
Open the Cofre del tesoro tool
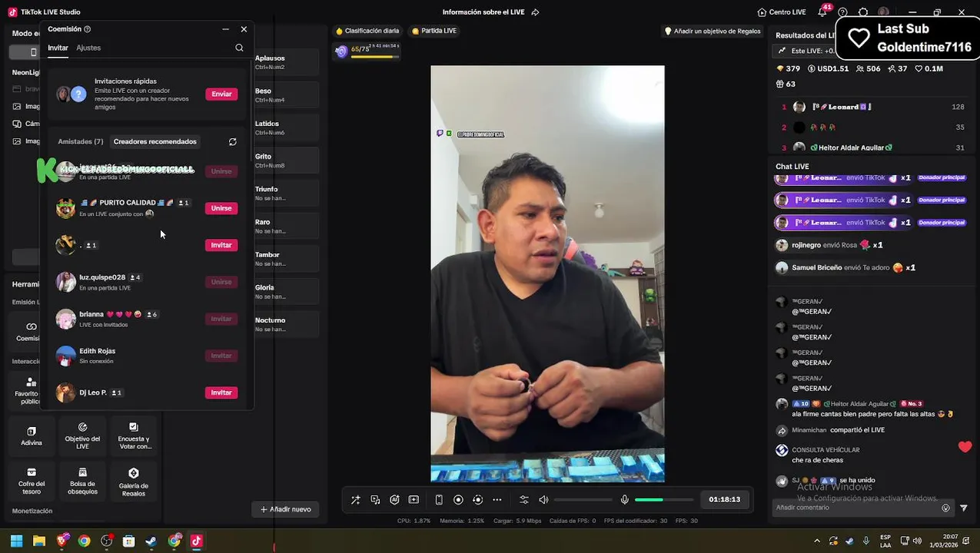point(32,481)
